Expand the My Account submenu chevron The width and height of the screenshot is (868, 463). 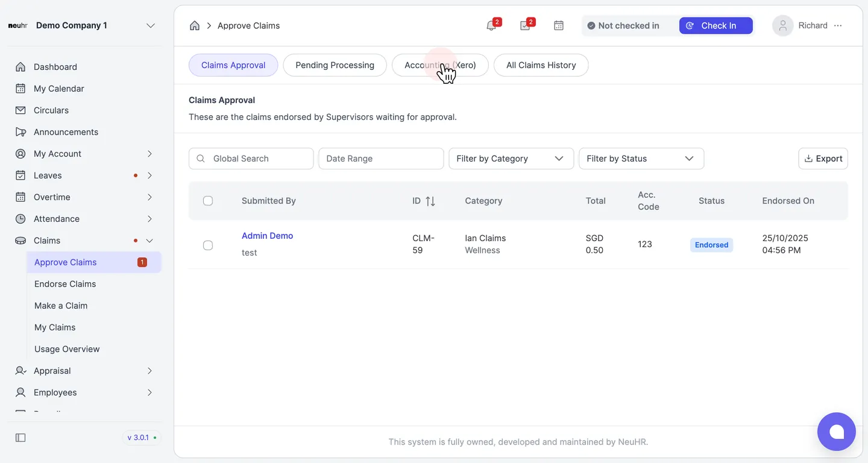pyautogui.click(x=149, y=154)
